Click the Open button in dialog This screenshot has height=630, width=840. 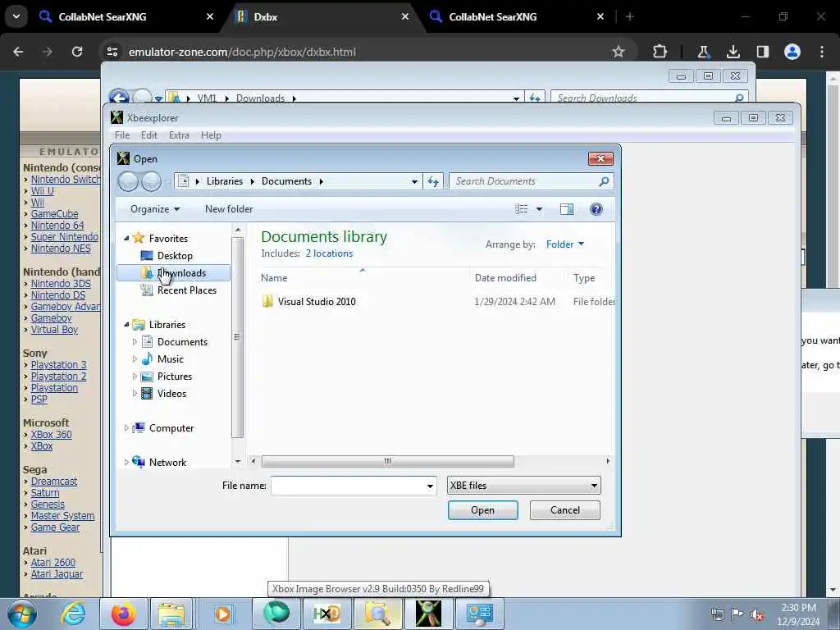[x=482, y=510]
